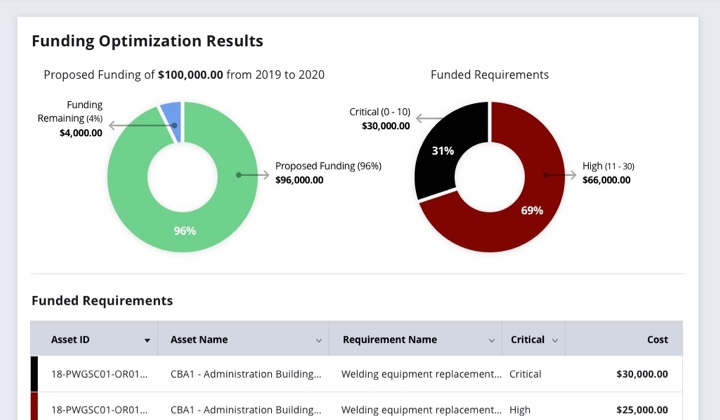The height and width of the screenshot is (420, 720).
Task: Click the $96,000.00 amount label
Action: [x=299, y=180]
